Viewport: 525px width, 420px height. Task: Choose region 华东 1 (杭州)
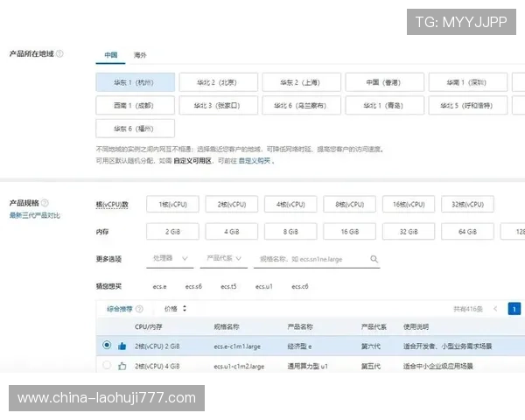(136, 82)
